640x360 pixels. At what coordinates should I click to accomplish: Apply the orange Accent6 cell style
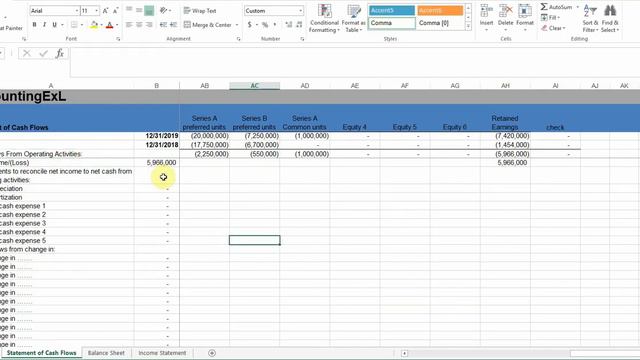click(x=440, y=11)
